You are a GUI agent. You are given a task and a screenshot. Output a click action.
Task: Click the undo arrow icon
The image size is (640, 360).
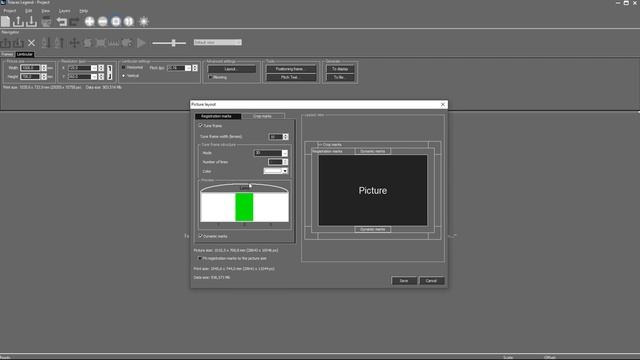point(62,21)
